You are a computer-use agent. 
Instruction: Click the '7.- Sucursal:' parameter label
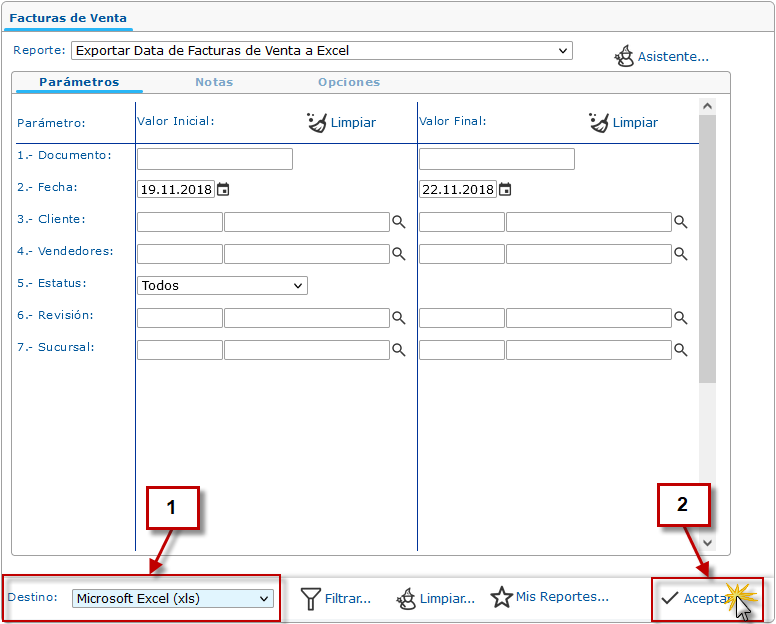pos(56,347)
